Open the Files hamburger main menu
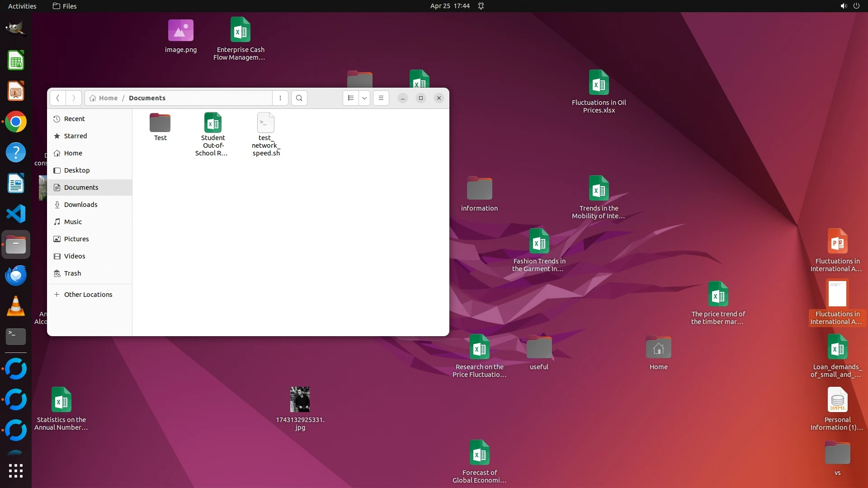This screenshot has width=868, height=488. pos(381,98)
